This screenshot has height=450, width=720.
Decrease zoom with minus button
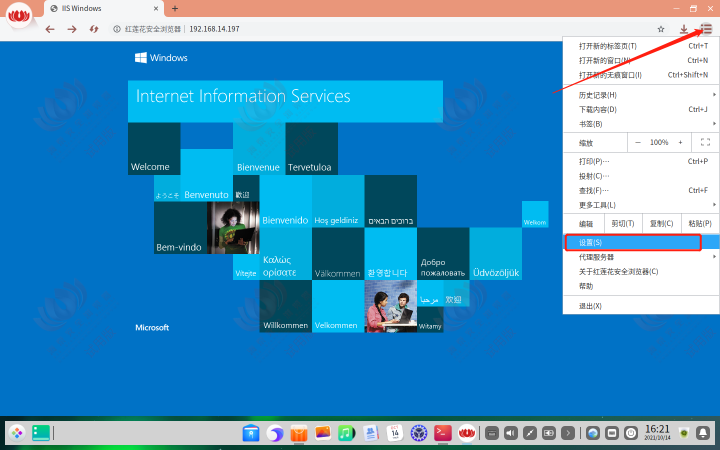coord(637,143)
